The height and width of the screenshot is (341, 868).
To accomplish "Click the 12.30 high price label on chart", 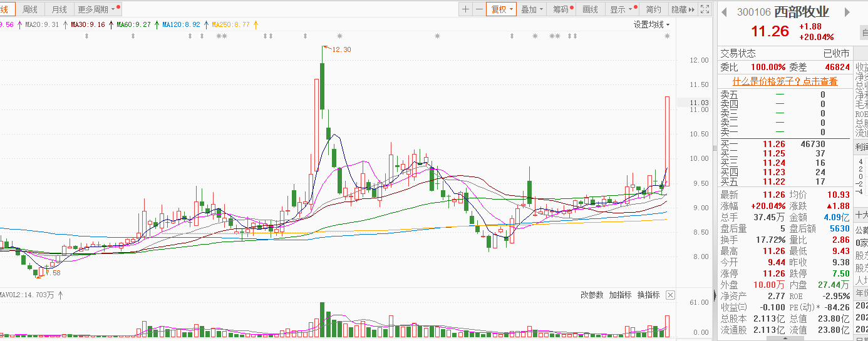I will [x=341, y=49].
